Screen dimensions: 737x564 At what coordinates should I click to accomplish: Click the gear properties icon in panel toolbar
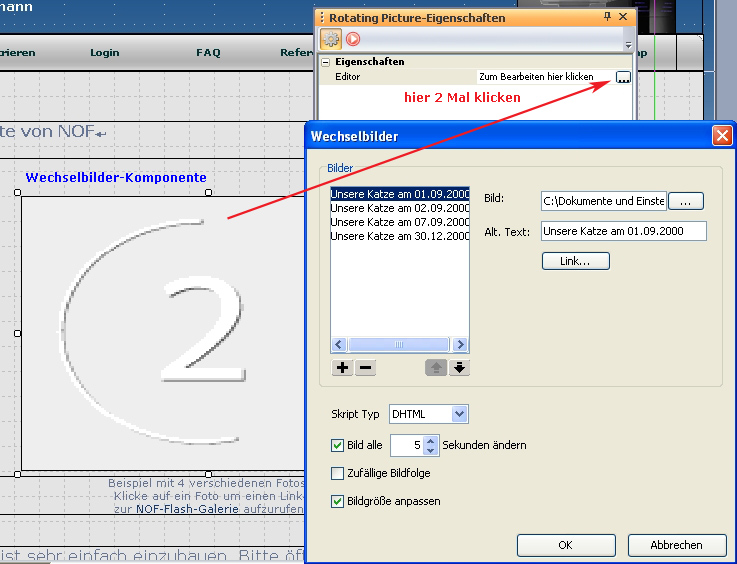(331, 39)
